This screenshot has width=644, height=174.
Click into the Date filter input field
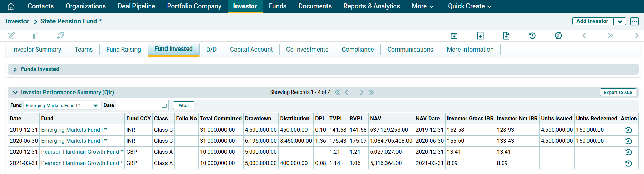(x=138, y=106)
